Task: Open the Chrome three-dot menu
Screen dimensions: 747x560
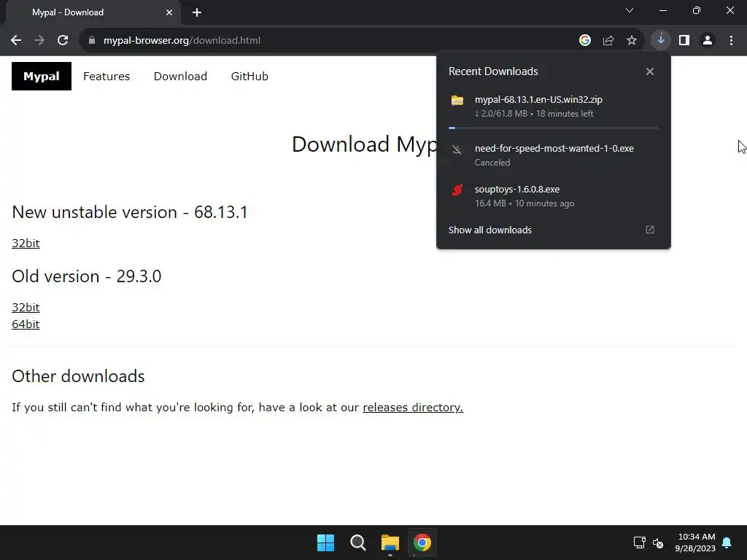Action: (731, 41)
